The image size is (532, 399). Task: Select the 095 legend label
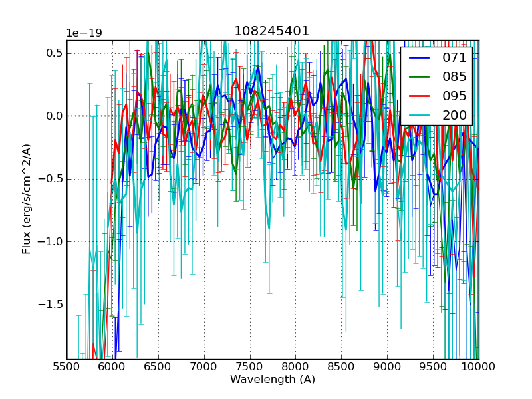coord(454,96)
